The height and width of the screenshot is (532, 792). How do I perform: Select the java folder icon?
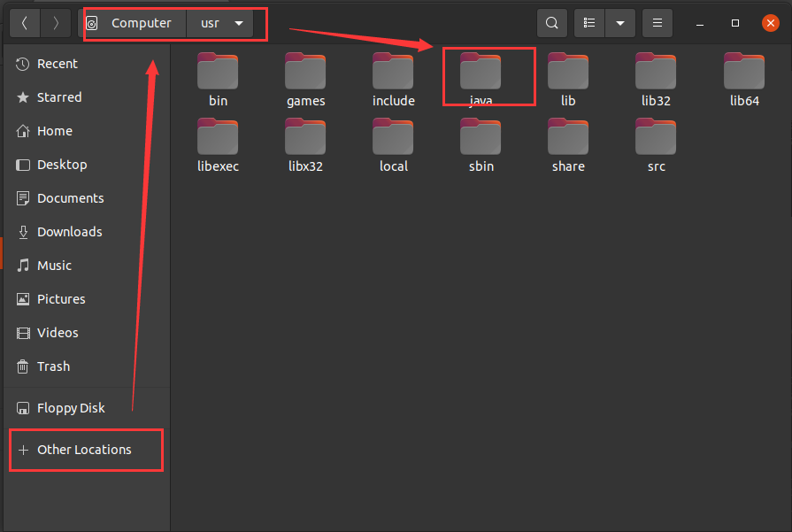[x=481, y=71]
